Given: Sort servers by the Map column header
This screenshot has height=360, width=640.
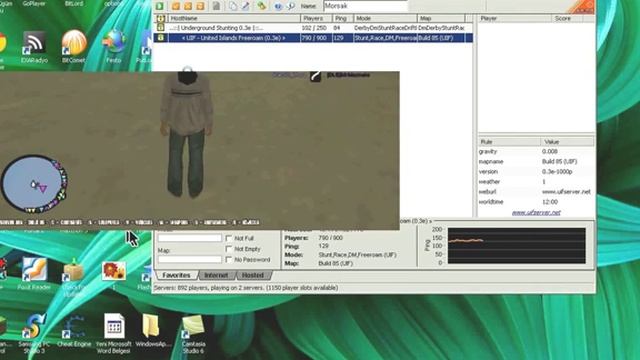Looking at the screenshot, I should [441, 18].
